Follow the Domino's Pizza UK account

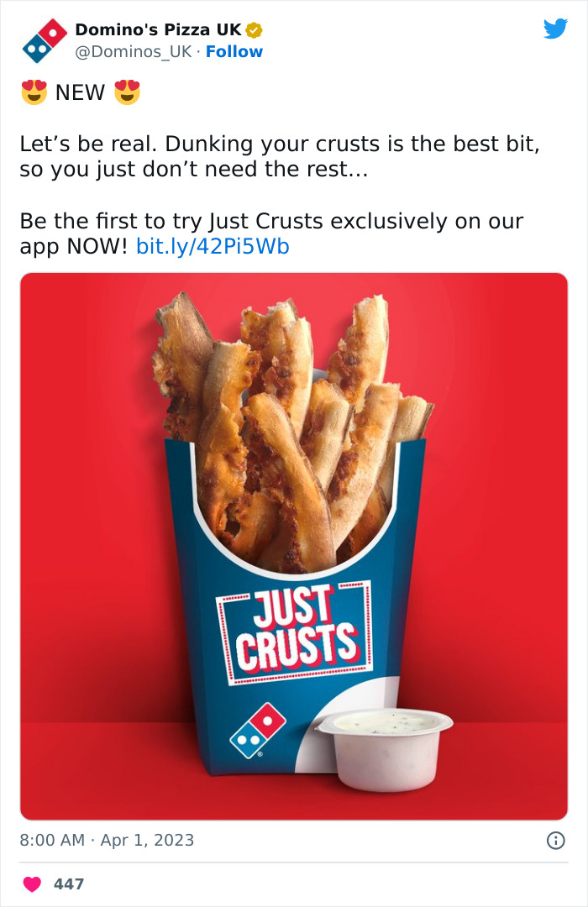(x=234, y=51)
